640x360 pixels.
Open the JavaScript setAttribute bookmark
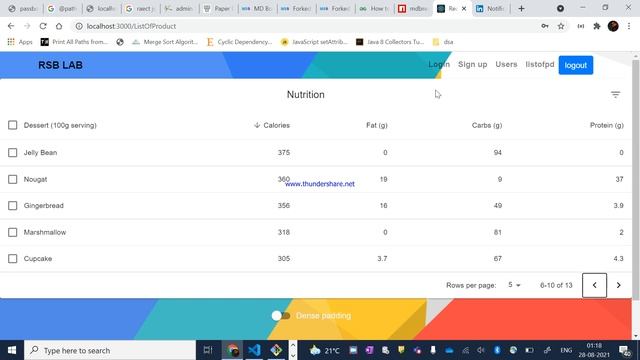(x=314, y=42)
